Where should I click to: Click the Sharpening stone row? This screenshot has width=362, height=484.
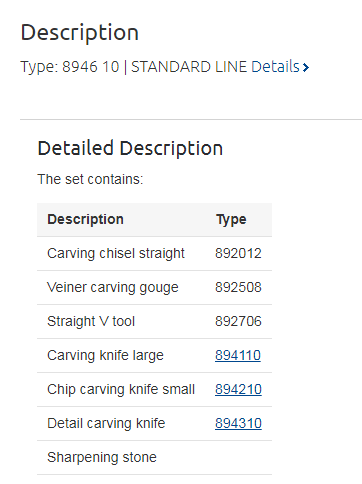point(154,457)
